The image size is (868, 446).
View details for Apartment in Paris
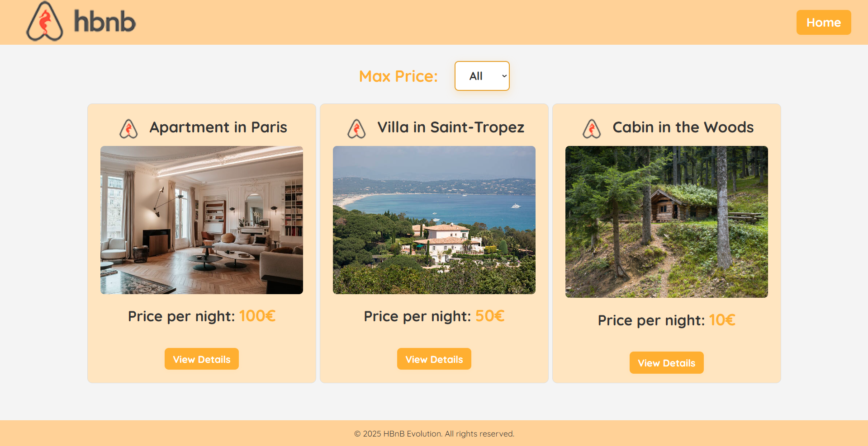202,359
